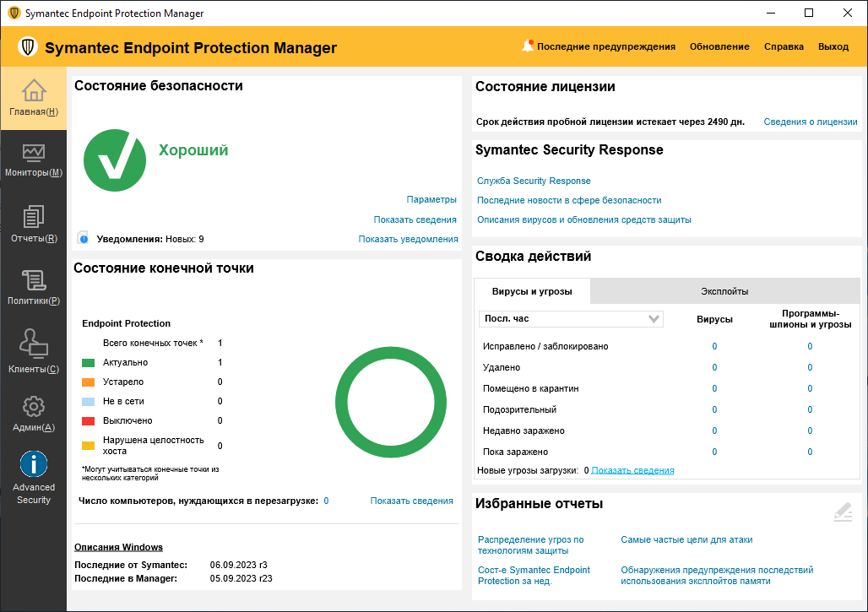Screen dimensions: 868x612
Task: Select the Вирусы и угрозы tab
Action: click(x=532, y=291)
